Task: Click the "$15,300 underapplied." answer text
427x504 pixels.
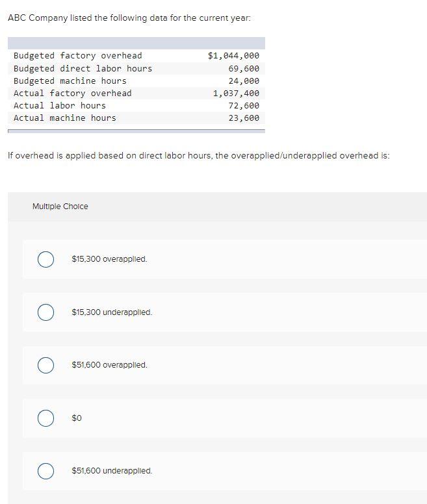Action: (112, 312)
